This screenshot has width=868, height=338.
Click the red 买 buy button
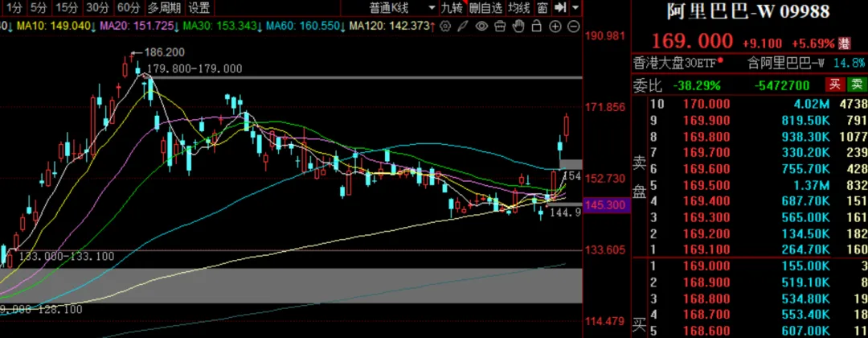coord(836,84)
